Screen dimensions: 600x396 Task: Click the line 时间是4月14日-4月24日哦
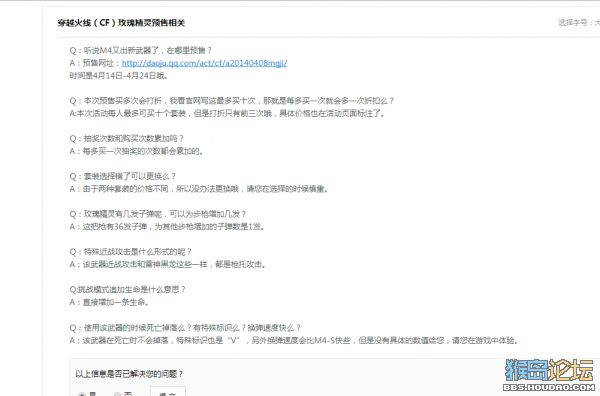click(119, 76)
